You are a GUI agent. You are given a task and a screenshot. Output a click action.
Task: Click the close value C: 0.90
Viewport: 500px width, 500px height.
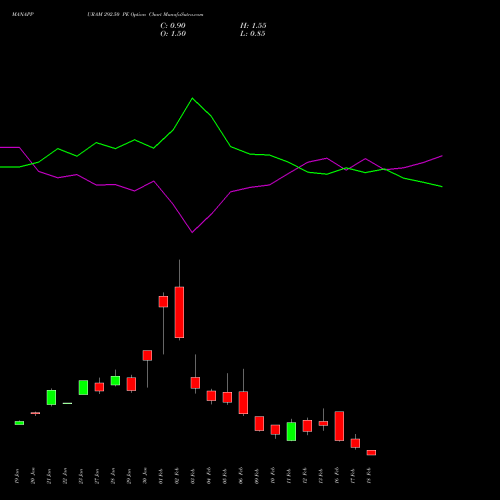pos(173,26)
